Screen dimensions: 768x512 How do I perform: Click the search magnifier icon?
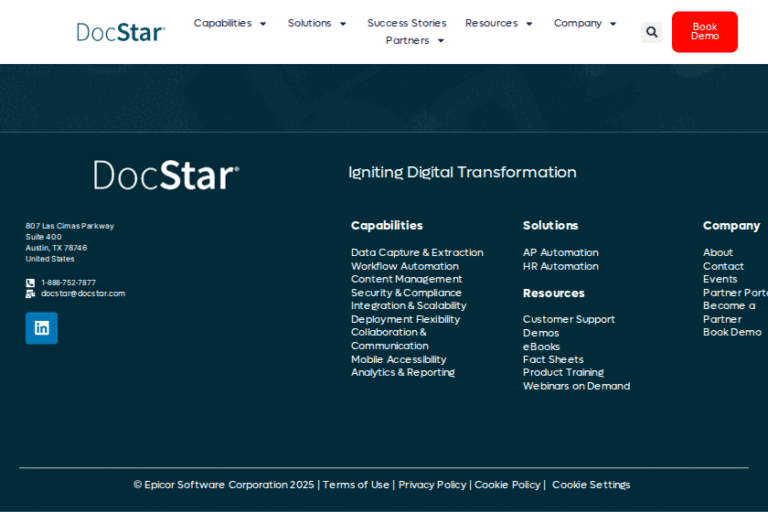(x=652, y=32)
